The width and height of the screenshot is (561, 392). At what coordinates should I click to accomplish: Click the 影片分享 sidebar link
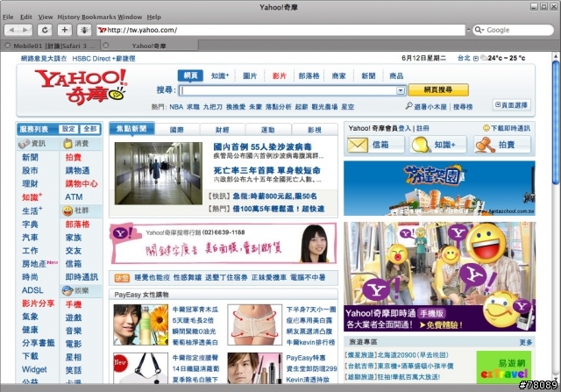click(x=38, y=303)
